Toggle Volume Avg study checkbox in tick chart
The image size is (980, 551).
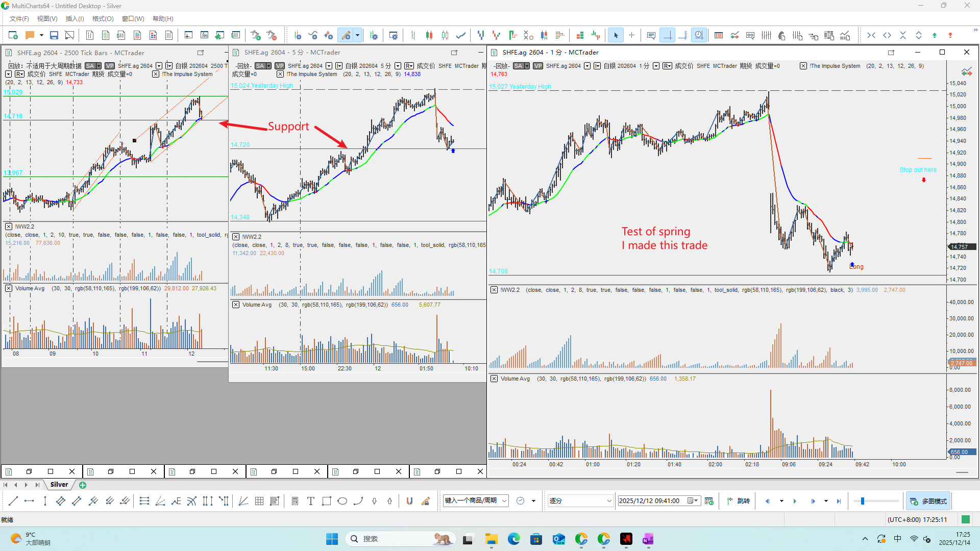(9, 288)
